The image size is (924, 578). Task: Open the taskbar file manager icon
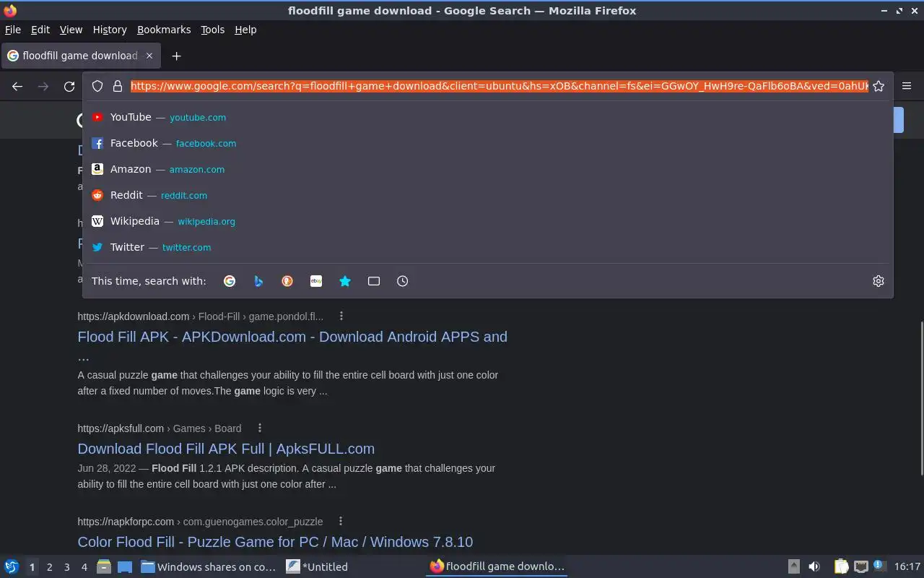pos(104,566)
